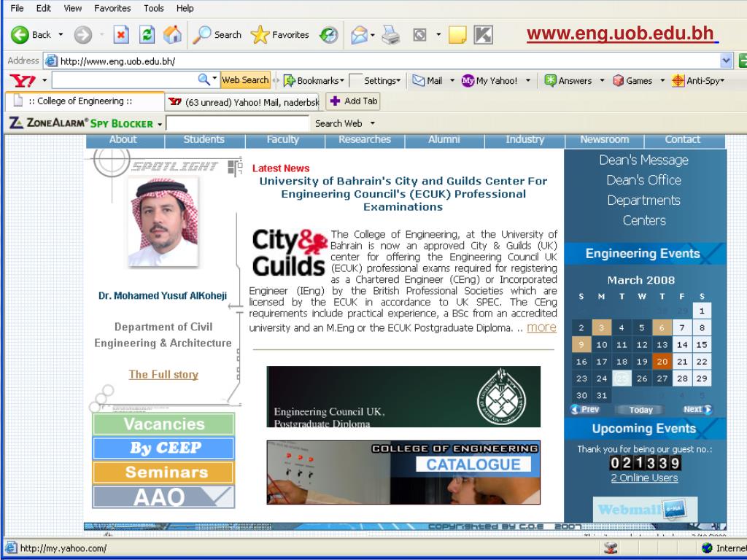747x560 pixels.
Task: Open the Engineering Council UK Postgraduate Diploma banner
Action: [403, 397]
